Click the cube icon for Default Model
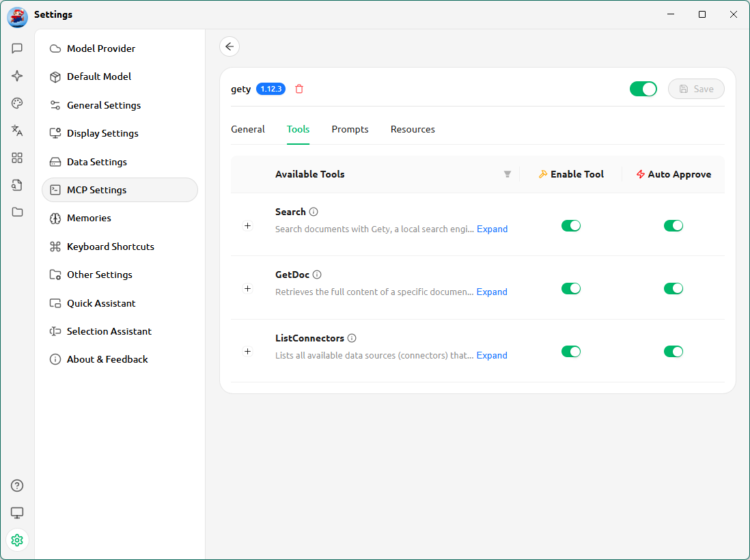The image size is (750, 560). (x=55, y=77)
